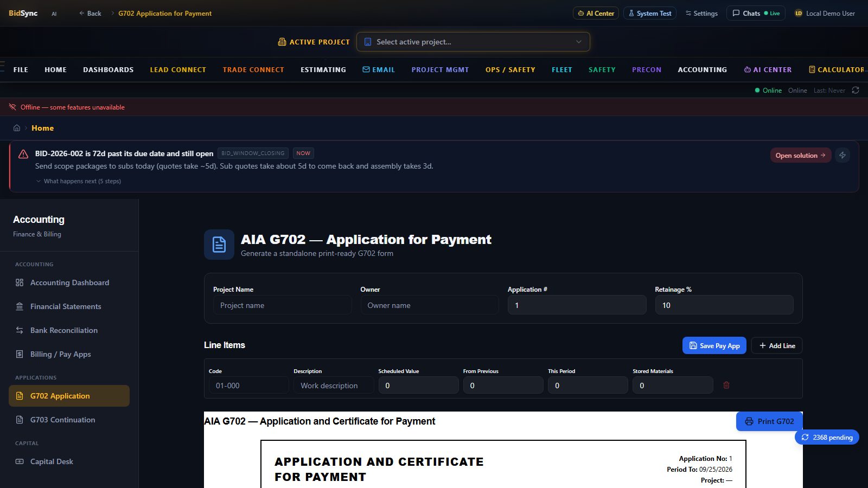Viewport: 868px width, 488px height.
Task: Click the Application # field
Action: 577,305
